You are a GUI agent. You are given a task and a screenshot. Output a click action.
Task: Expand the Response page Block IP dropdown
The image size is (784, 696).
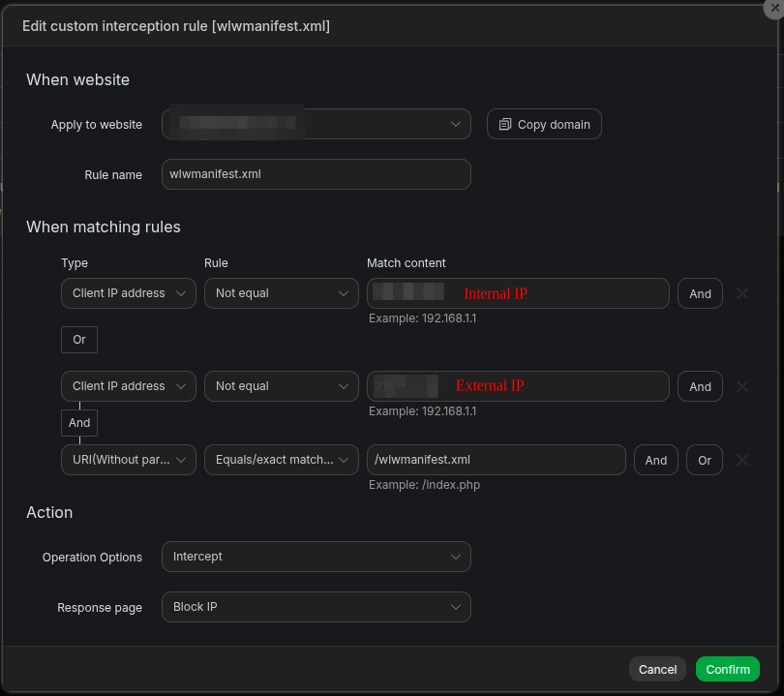317,607
